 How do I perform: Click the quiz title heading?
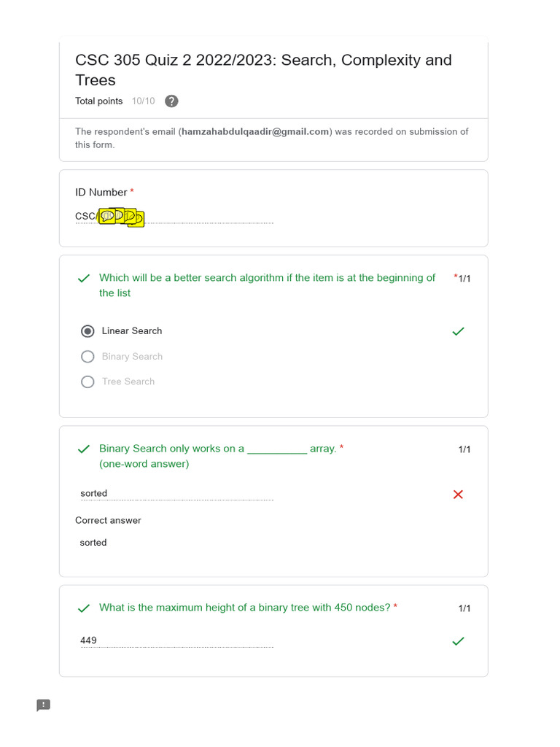(x=263, y=70)
